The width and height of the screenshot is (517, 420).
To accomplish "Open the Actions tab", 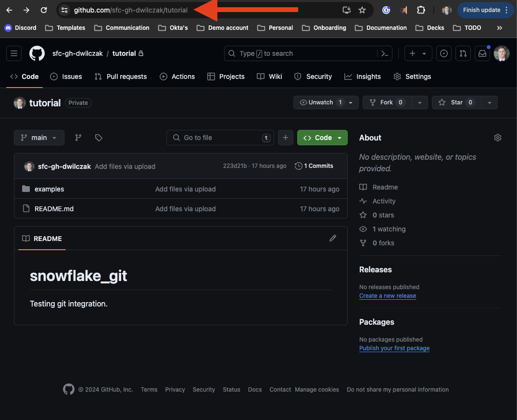I will (177, 76).
